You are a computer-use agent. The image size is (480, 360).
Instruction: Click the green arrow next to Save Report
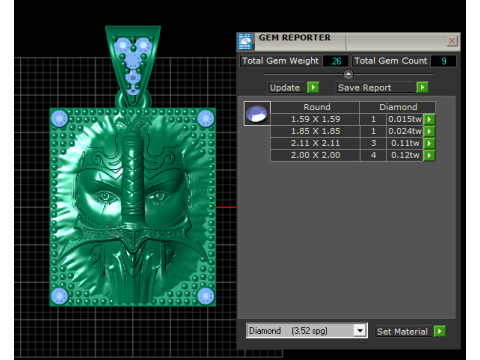pyautogui.click(x=422, y=87)
